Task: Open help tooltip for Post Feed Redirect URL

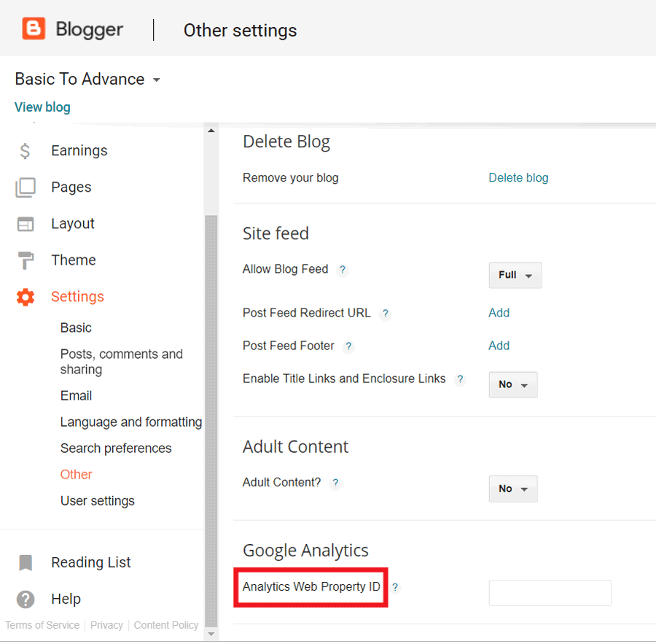Action: click(x=386, y=314)
